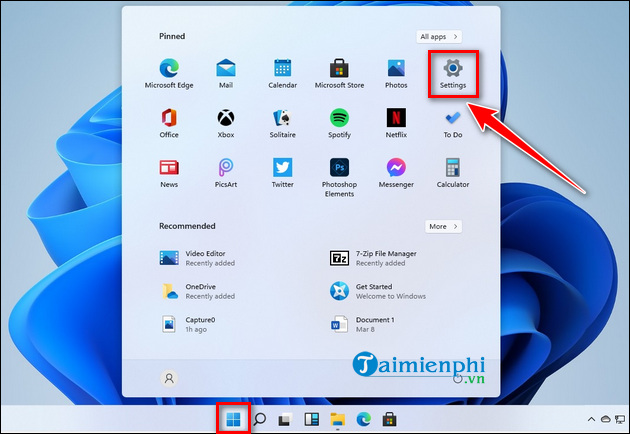
Task: Launch Office from pinned apps
Action: (169, 123)
